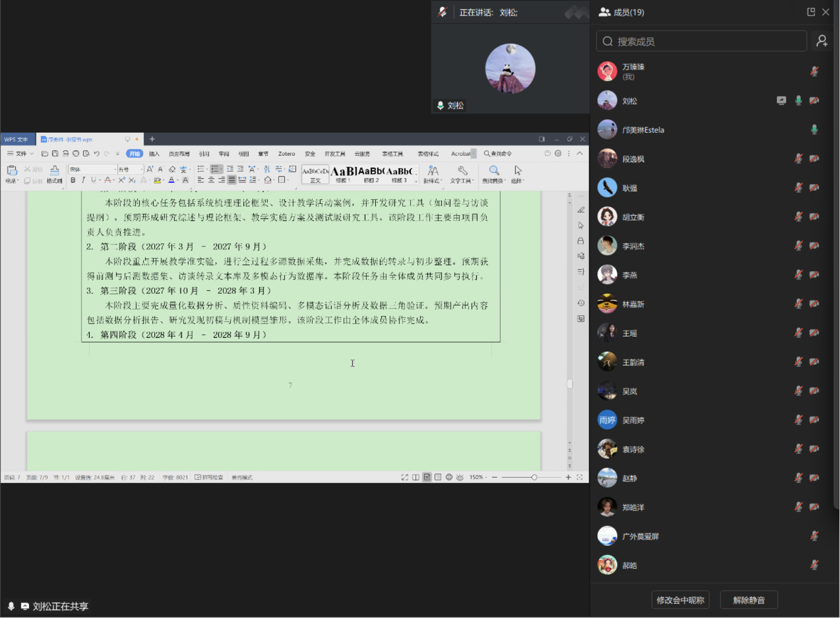The image size is (840, 618).
Task: Click the Format Painter (格式刷) icon
Action: [x=54, y=171]
